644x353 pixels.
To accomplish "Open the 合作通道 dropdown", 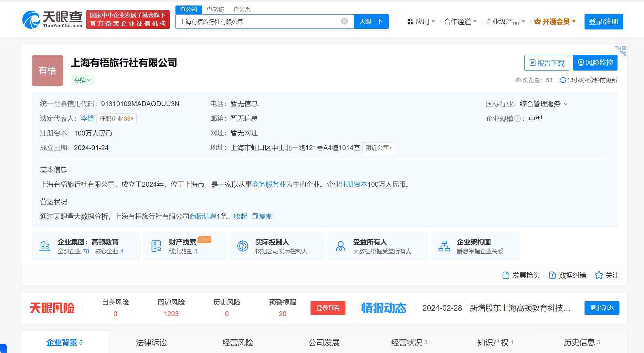I will (460, 22).
